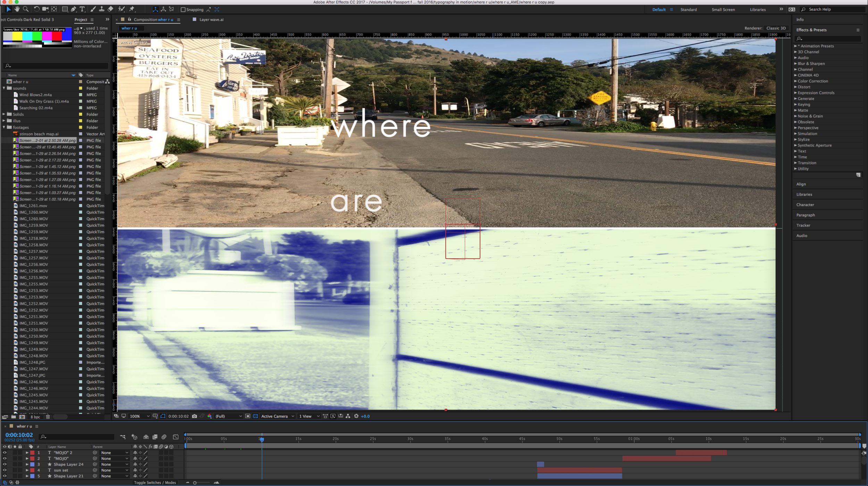Select the Hand tool
This screenshot has height=486, width=868.
coord(17,9)
